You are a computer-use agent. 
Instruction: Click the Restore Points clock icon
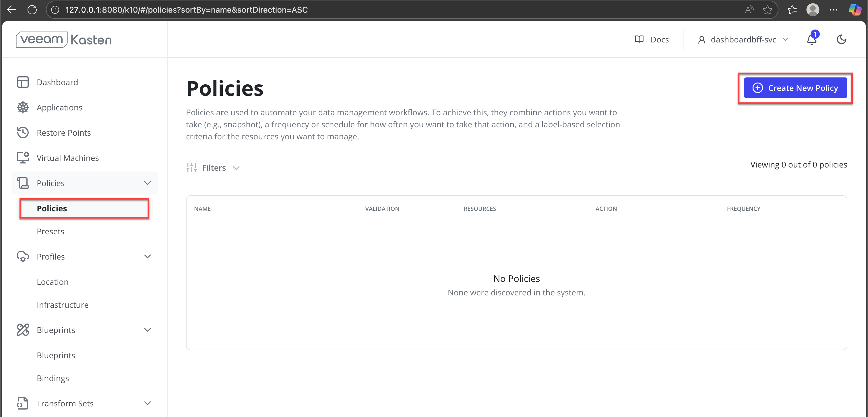(x=23, y=132)
